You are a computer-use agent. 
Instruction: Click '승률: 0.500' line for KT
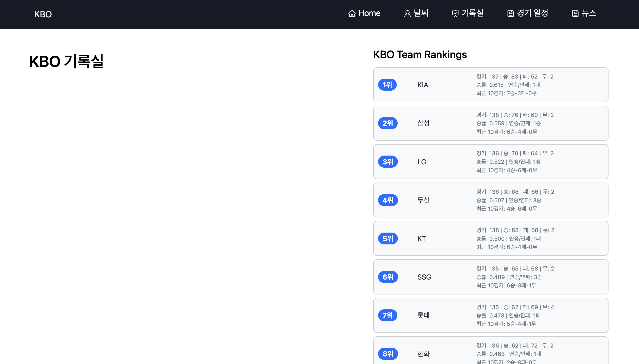508,238
